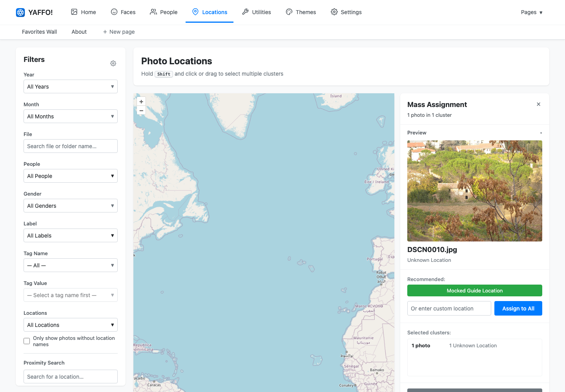The image size is (565, 392).
Task: Open the Pages dropdown menu
Action: point(532,12)
